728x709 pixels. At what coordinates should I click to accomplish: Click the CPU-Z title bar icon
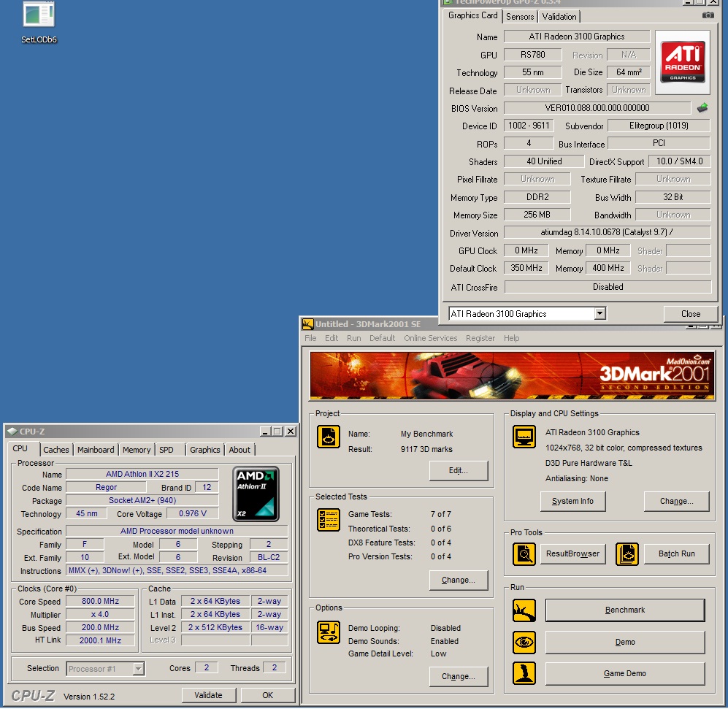tap(12, 432)
